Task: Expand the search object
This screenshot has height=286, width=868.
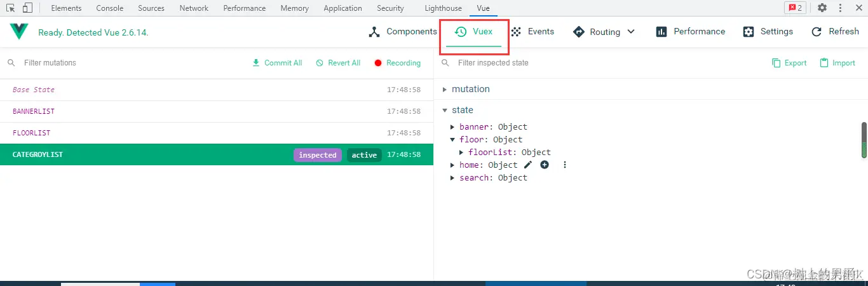Action: point(452,178)
